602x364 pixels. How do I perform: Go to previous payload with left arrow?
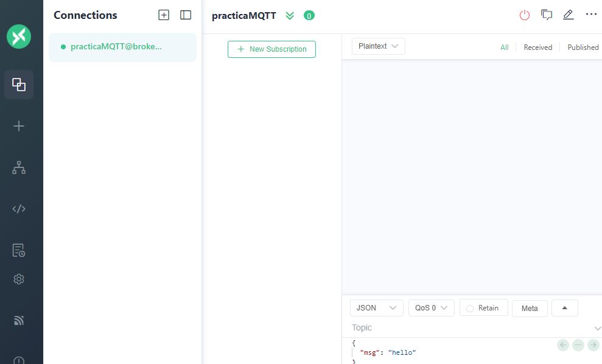[563, 345]
